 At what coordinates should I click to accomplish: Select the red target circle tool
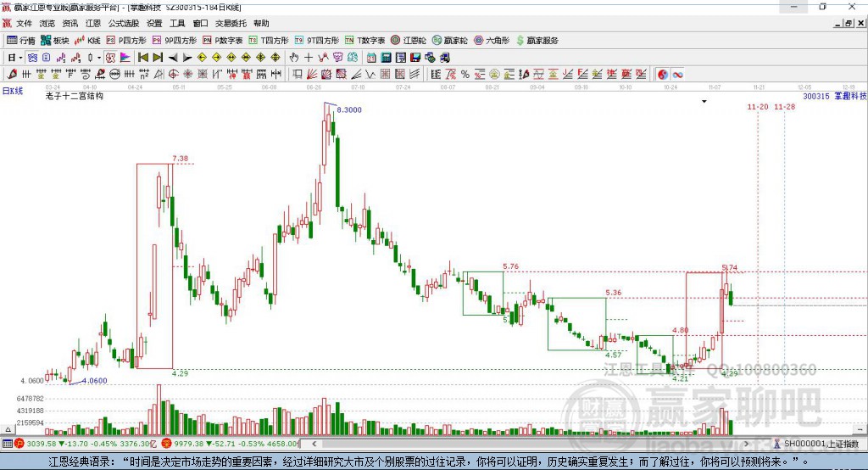pyautogui.click(x=173, y=75)
